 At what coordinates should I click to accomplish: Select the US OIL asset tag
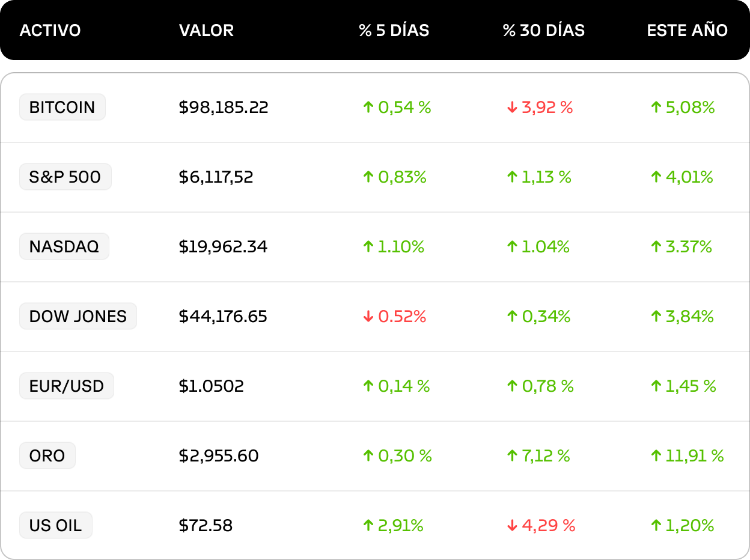point(56,525)
